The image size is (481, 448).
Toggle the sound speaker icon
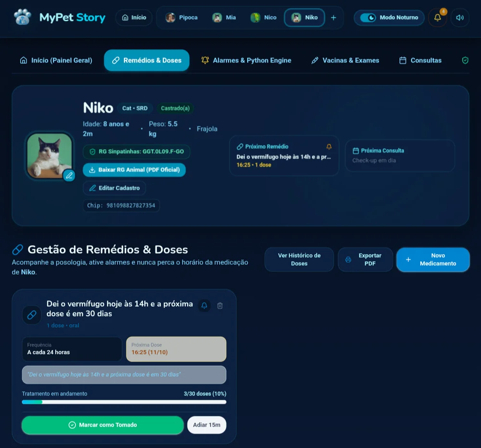click(x=459, y=17)
